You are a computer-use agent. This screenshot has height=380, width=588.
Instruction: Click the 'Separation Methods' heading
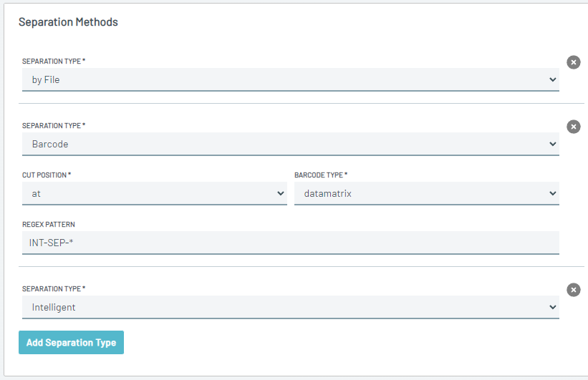point(68,22)
